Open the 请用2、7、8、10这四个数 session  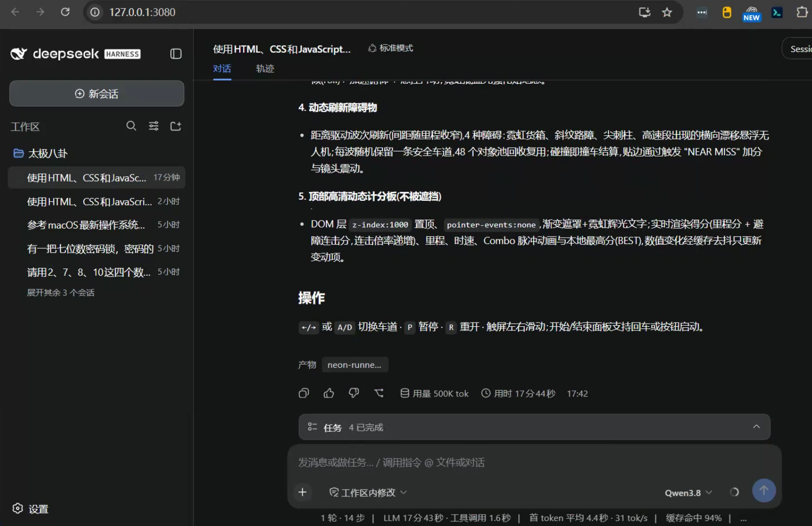click(97, 272)
